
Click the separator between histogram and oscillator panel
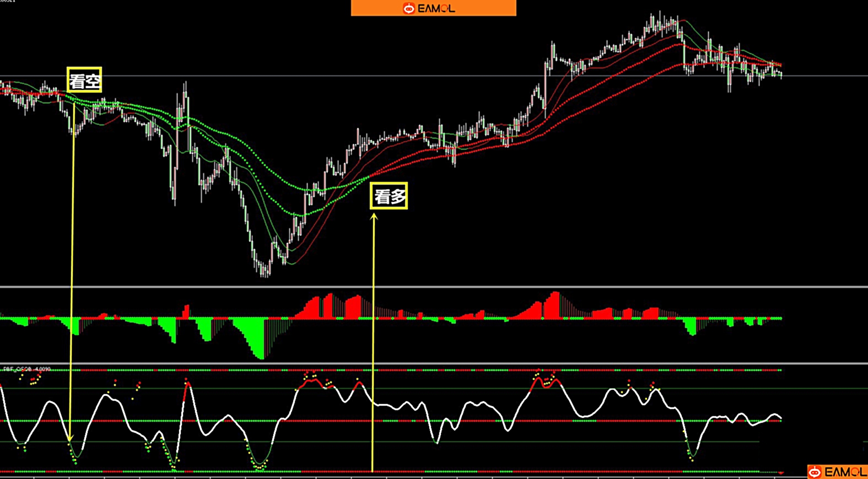point(434,363)
